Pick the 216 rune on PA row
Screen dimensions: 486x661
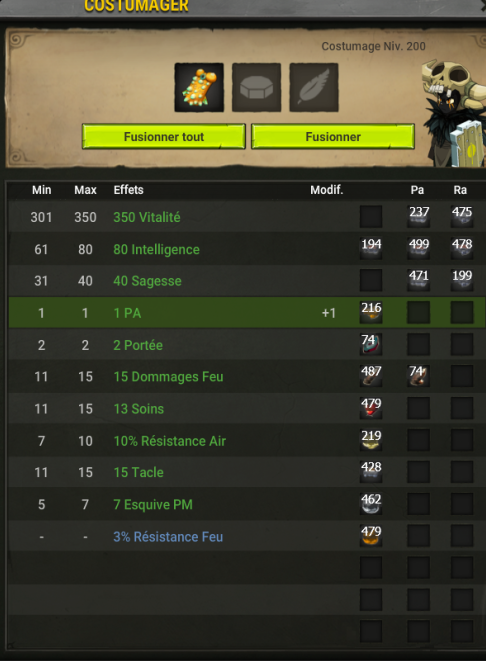(371, 312)
